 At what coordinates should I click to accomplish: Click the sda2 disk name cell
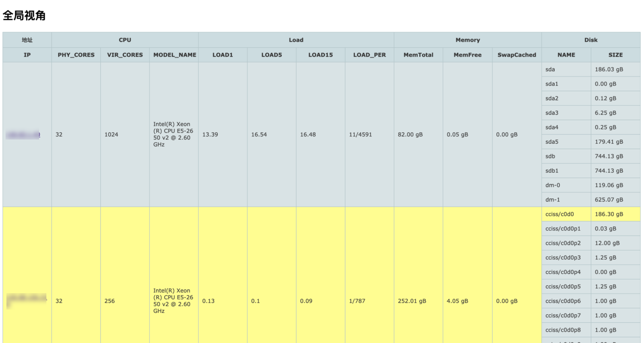pyautogui.click(x=566, y=98)
